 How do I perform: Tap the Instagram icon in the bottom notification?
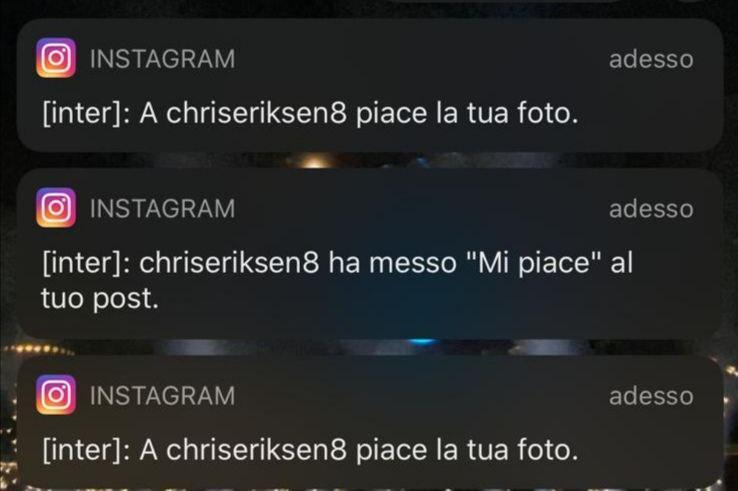tap(56, 394)
